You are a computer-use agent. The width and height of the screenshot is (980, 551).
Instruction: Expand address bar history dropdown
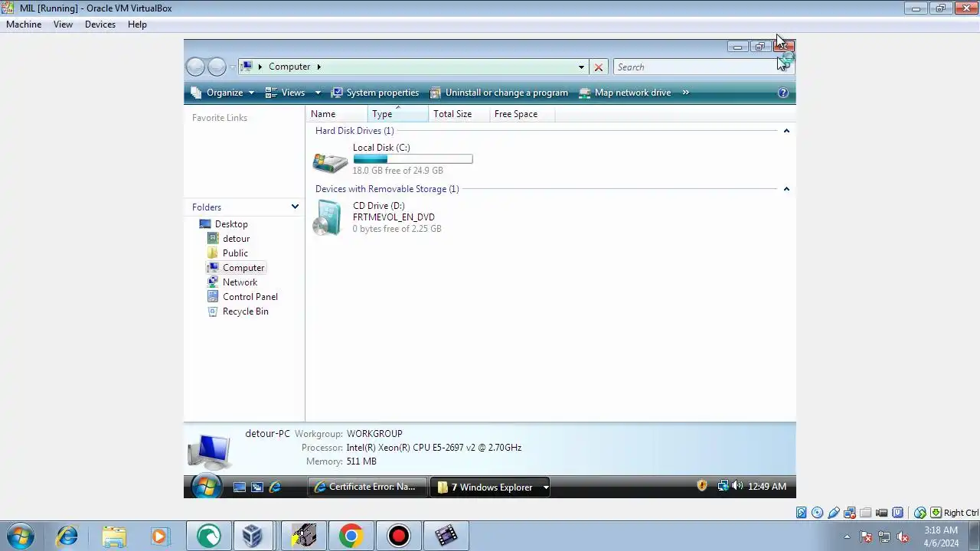click(x=581, y=67)
